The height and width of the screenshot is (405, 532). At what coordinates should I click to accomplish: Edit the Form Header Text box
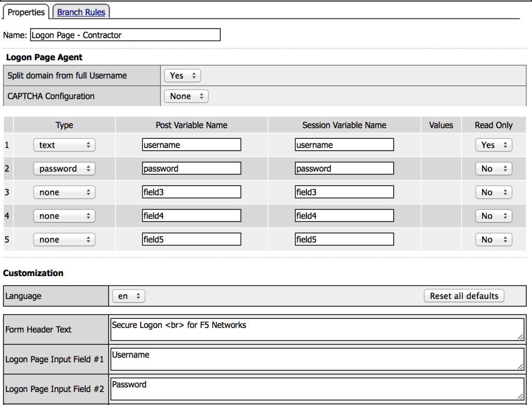coord(316,329)
